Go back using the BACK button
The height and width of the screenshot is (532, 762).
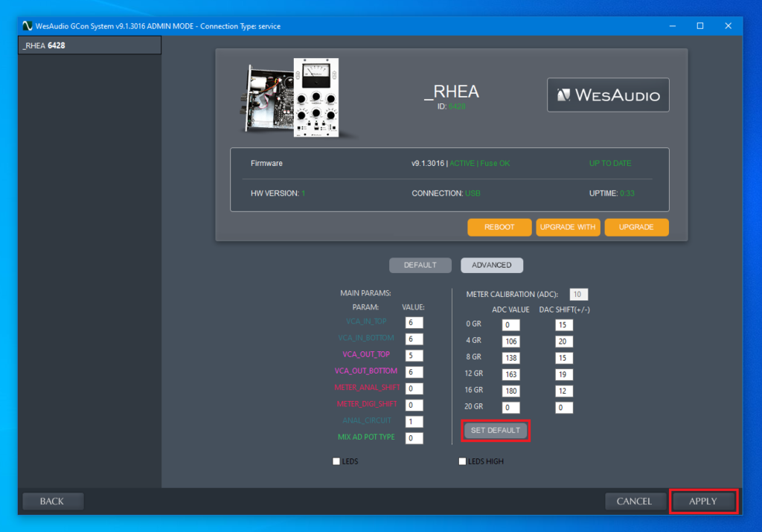tap(52, 501)
